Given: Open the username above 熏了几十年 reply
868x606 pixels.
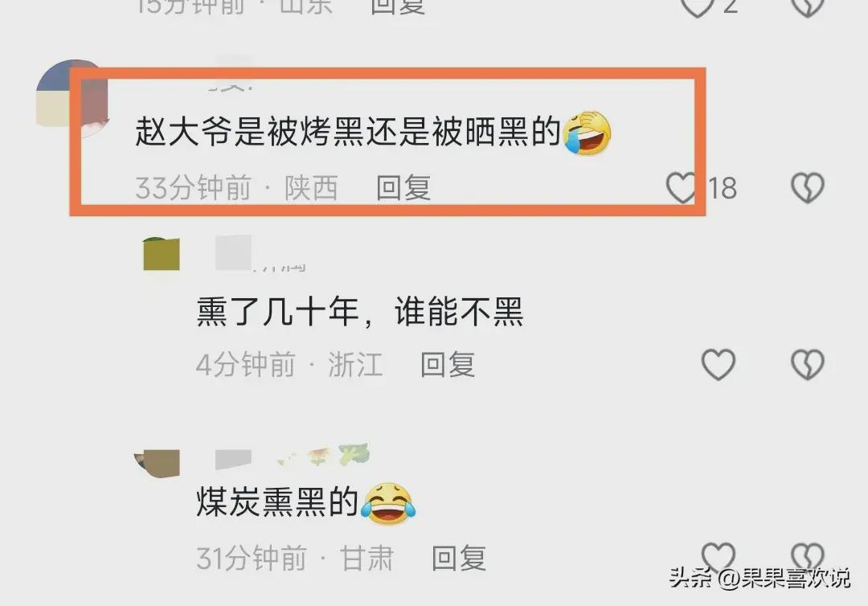Looking at the screenshot, I should 260,253.
